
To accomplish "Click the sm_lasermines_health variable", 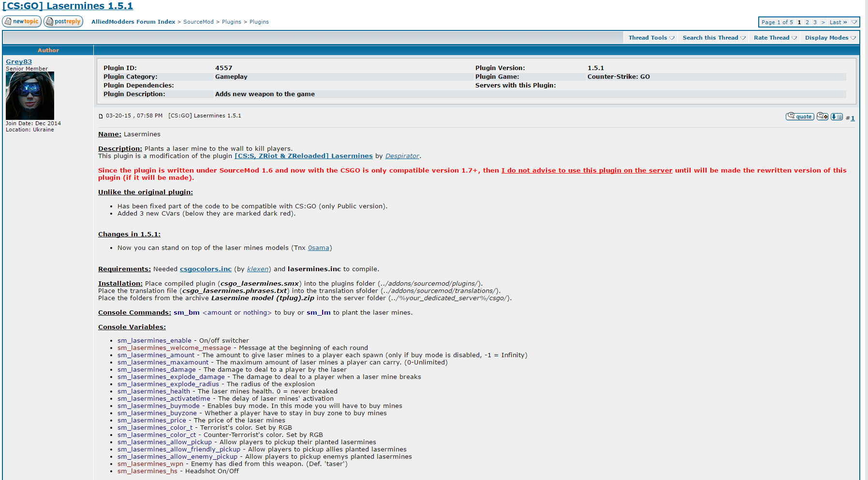I will (x=154, y=391).
